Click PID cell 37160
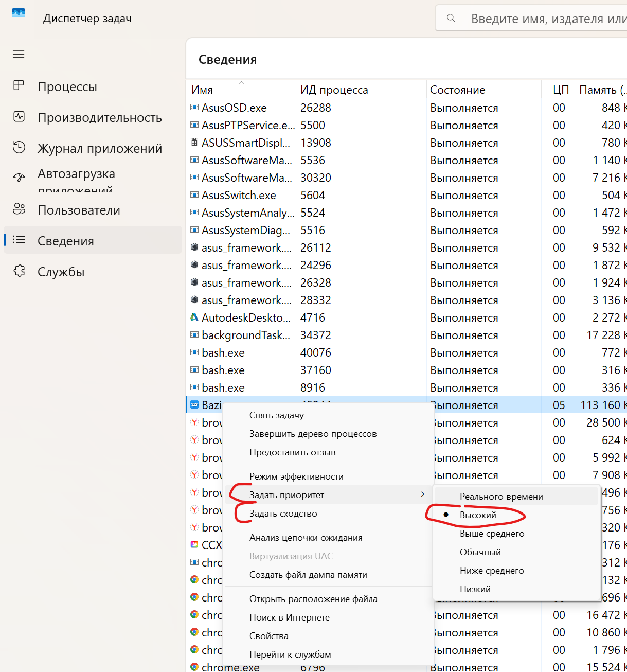Viewport: 627px width, 672px height. (x=316, y=370)
